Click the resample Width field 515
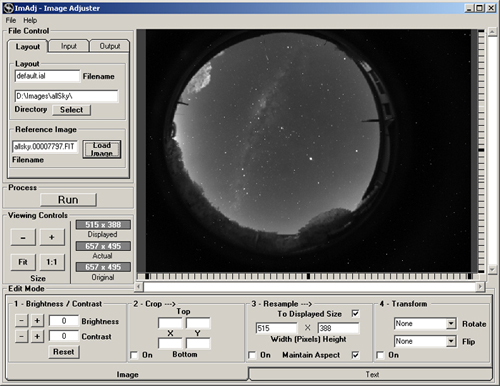Viewport: 500px width, 386px height. tap(276, 328)
